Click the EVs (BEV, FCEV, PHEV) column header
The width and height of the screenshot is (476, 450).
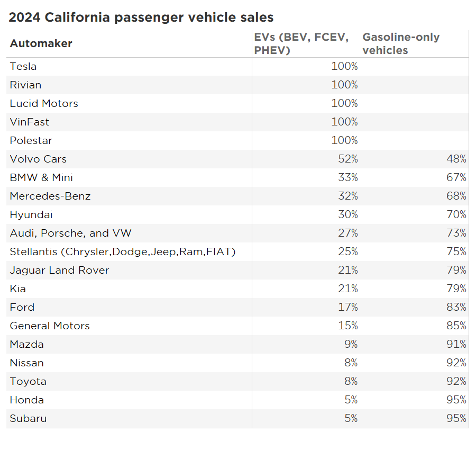301,43
